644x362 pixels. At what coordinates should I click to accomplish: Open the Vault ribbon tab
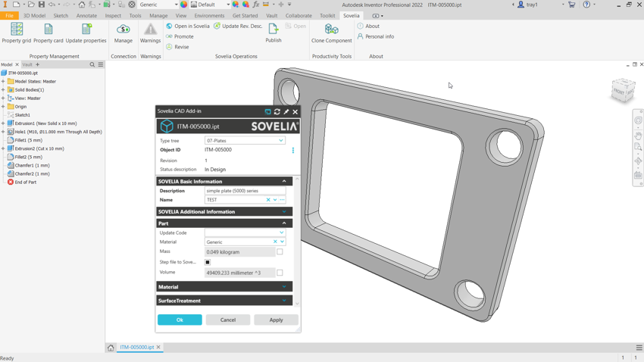(271, 16)
